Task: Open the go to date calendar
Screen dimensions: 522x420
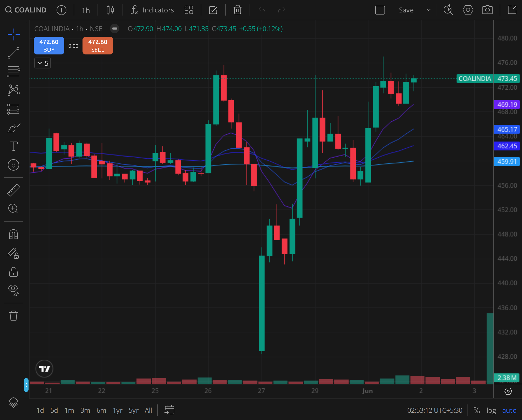Action: coord(169,410)
